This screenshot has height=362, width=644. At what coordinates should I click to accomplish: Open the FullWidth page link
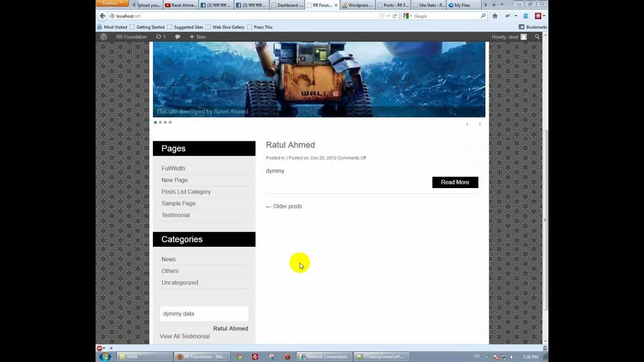pyautogui.click(x=173, y=168)
